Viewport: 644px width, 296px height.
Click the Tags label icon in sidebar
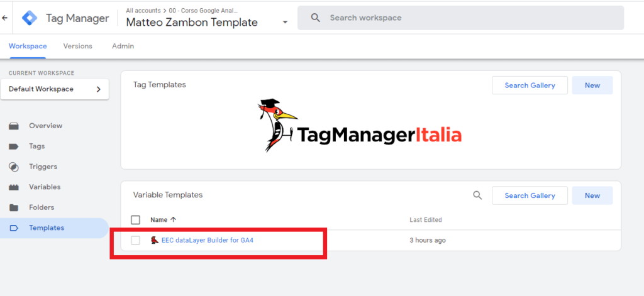tap(14, 146)
